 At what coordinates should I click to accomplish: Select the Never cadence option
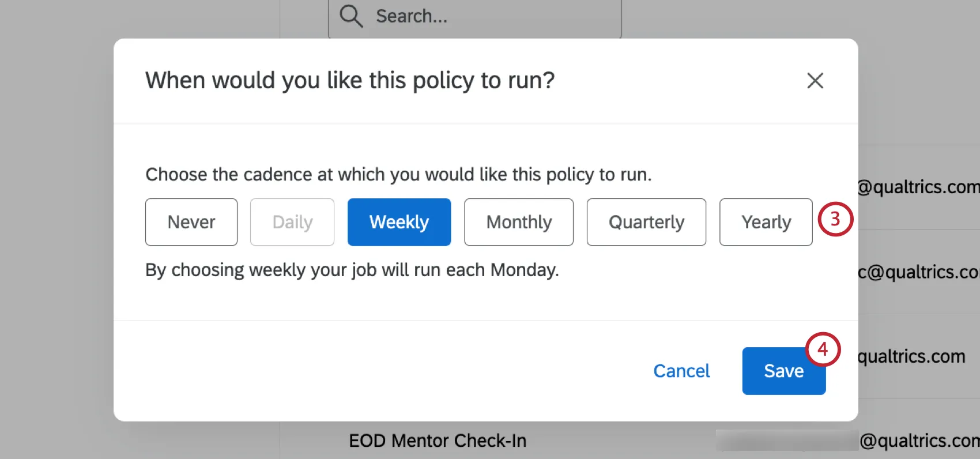[191, 222]
